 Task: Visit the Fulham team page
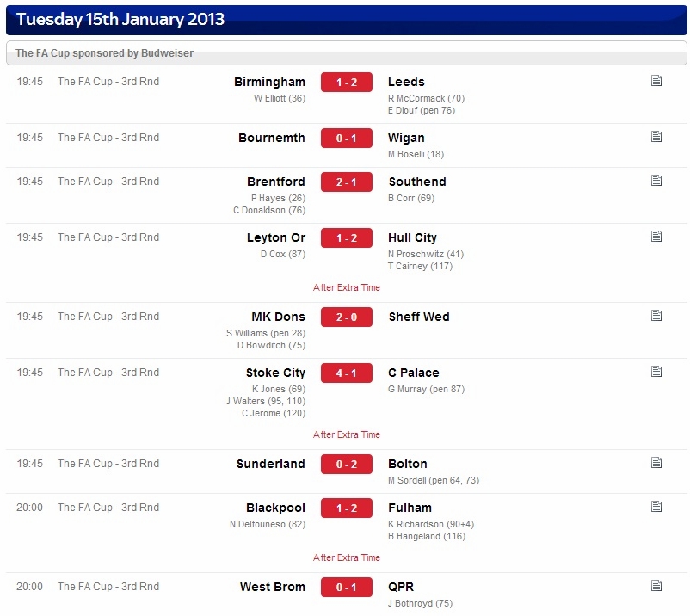tap(410, 508)
